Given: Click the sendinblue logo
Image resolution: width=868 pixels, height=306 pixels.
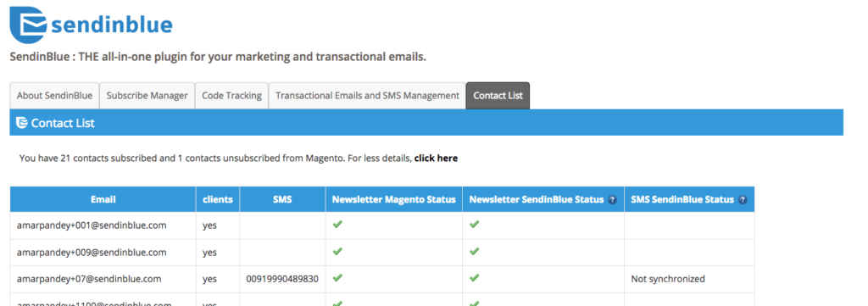Looking at the screenshot, I should click(92, 25).
